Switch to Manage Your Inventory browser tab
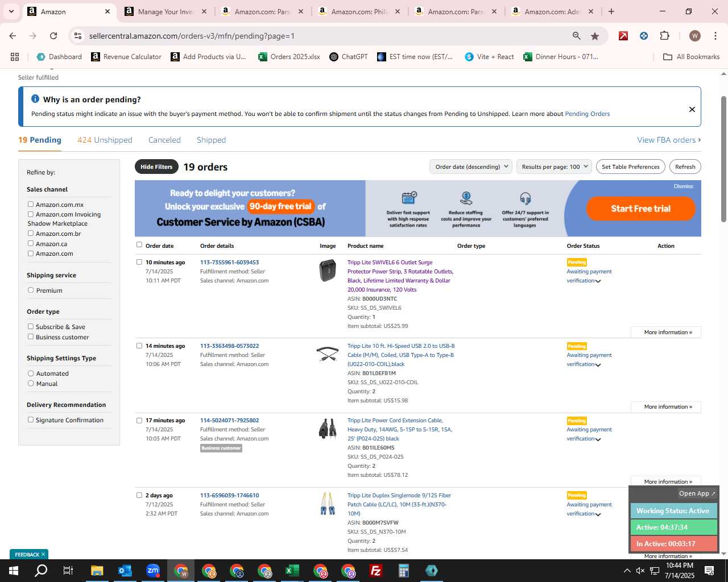The image size is (728, 582). pos(166,11)
